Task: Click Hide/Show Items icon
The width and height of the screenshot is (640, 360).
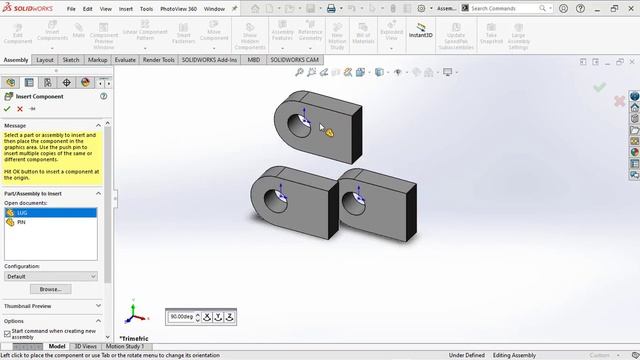Action: (x=398, y=72)
